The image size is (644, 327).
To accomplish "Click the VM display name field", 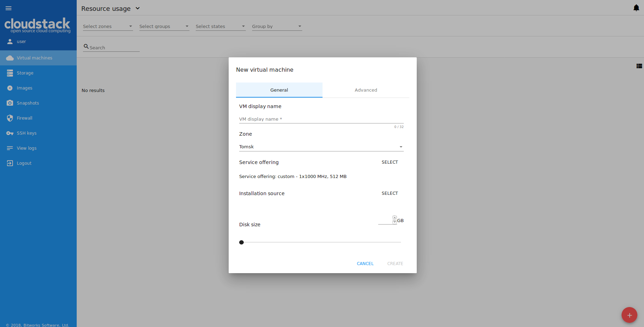I will 321,119.
